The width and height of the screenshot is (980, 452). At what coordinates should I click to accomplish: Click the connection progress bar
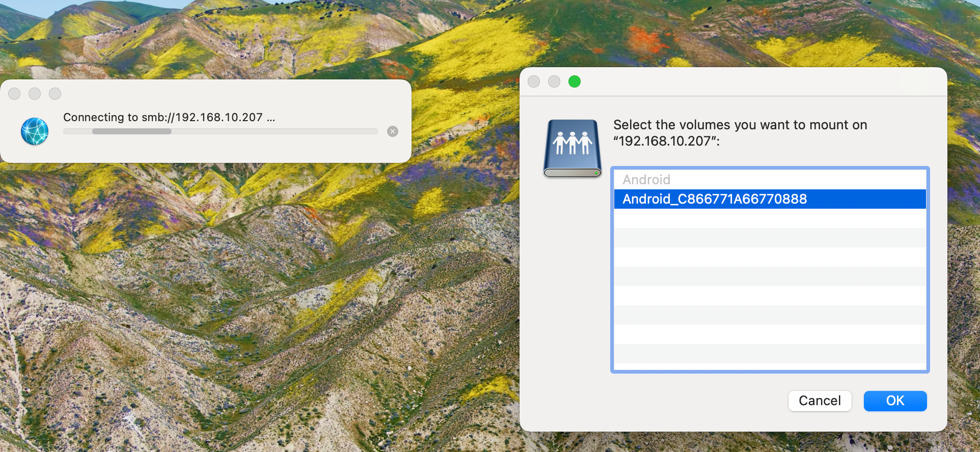click(221, 131)
